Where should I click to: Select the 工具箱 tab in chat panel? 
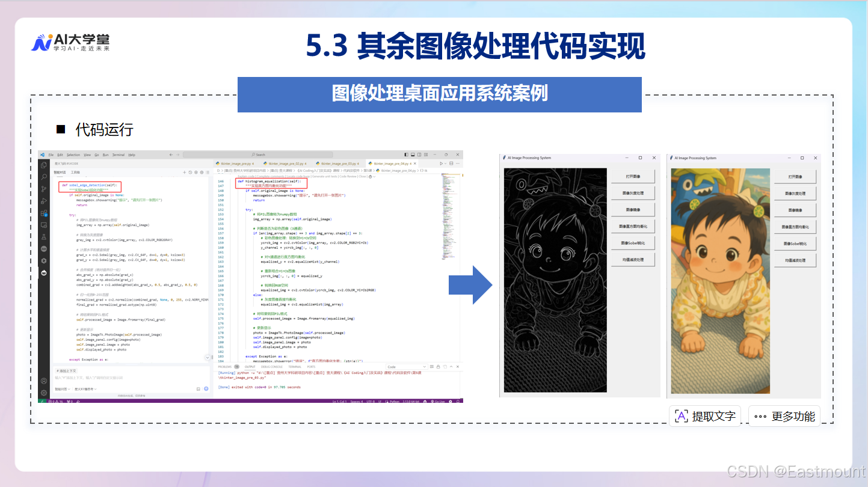point(75,173)
